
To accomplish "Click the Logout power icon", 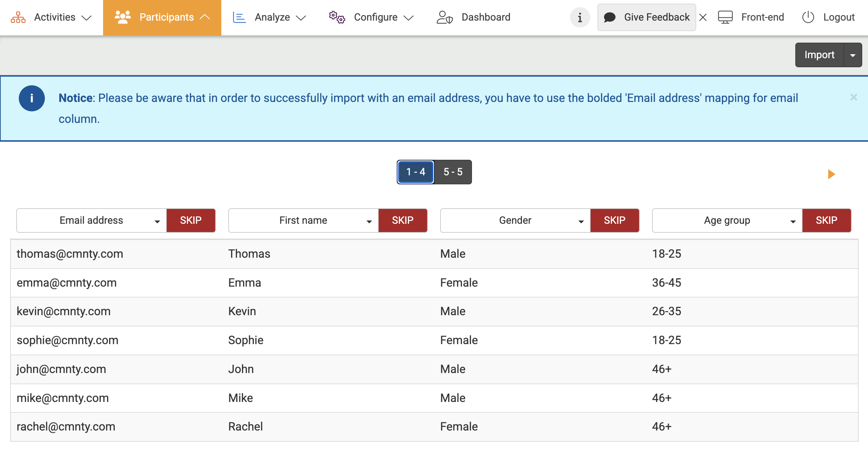I will pyautogui.click(x=808, y=17).
